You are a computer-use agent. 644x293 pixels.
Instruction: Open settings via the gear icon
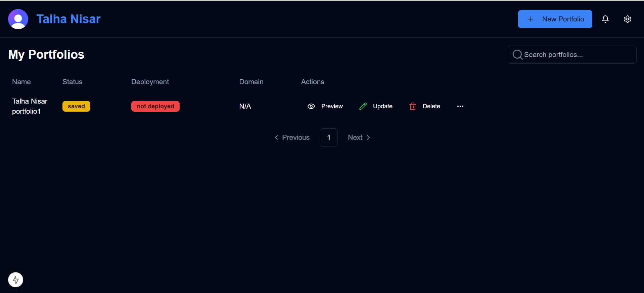pyautogui.click(x=628, y=19)
